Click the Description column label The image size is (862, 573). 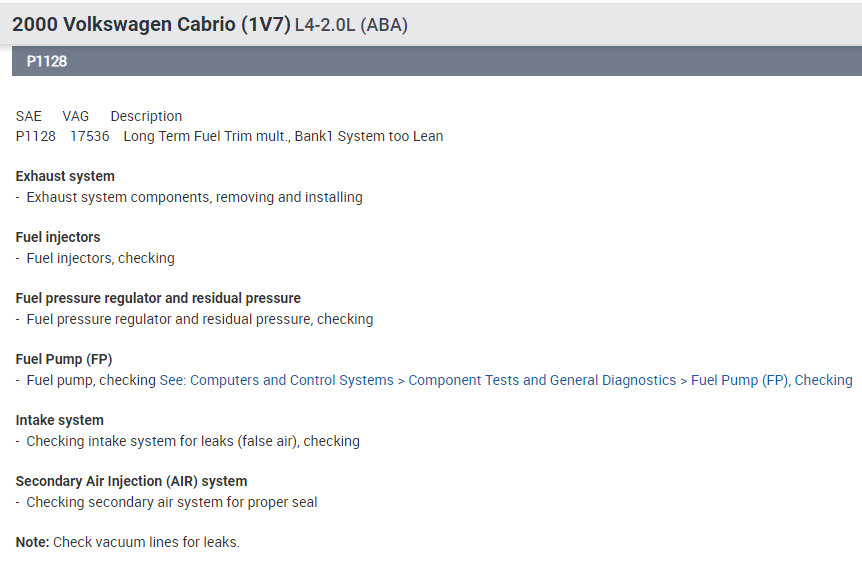point(146,116)
